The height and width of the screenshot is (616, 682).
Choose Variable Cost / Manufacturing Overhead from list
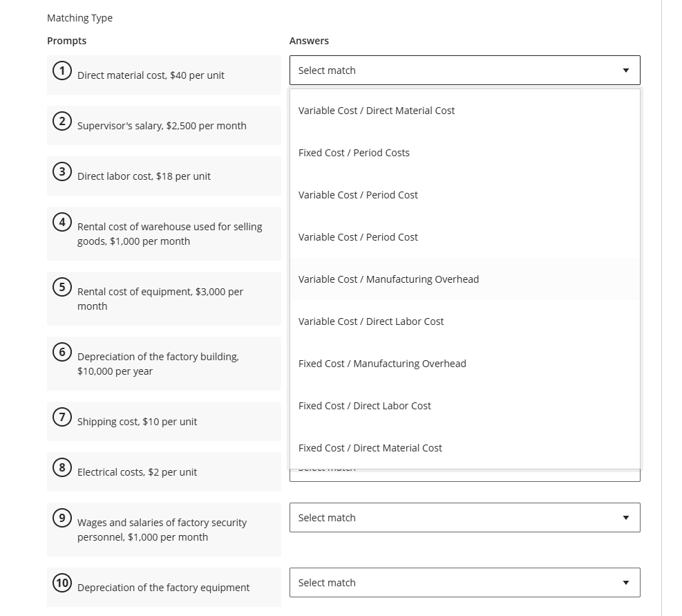[388, 279]
